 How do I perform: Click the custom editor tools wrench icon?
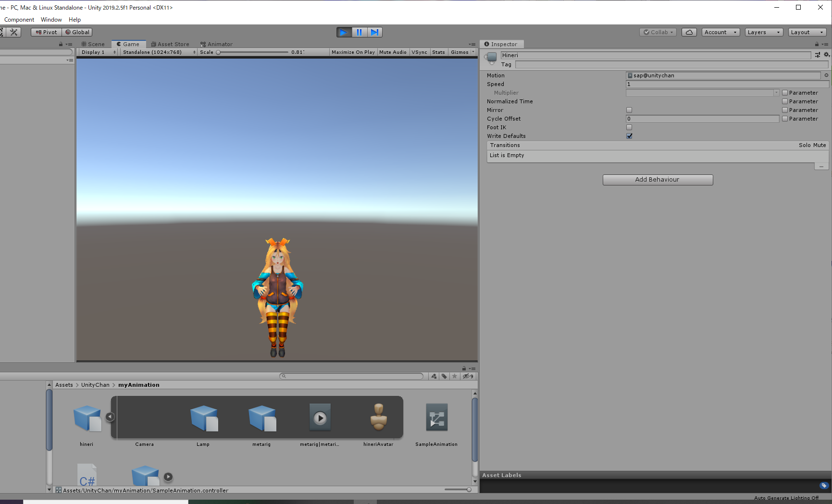pyautogui.click(x=14, y=32)
